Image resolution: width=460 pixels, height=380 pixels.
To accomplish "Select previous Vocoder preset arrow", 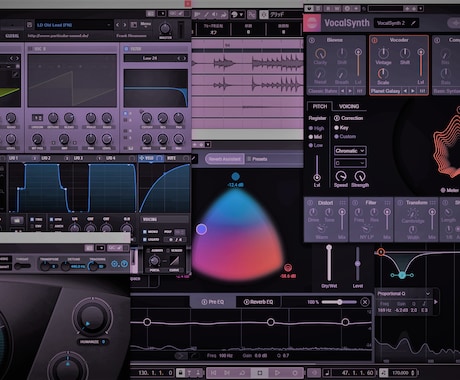I will (x=405, y=91).
